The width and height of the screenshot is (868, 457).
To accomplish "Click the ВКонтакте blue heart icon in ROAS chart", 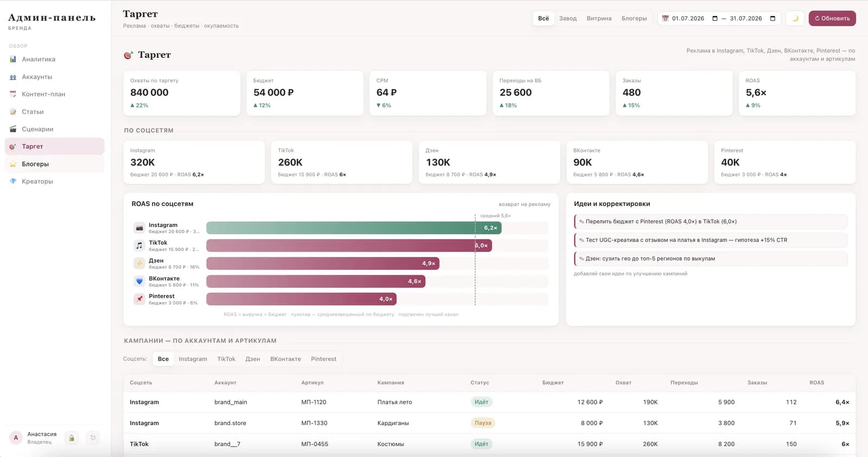I will (x=139, y=281).
